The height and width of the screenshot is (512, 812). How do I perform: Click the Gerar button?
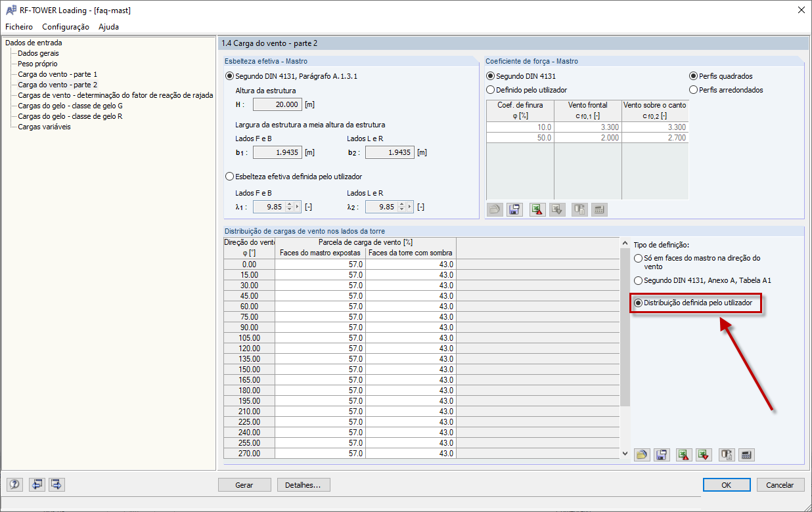[244, 485]
